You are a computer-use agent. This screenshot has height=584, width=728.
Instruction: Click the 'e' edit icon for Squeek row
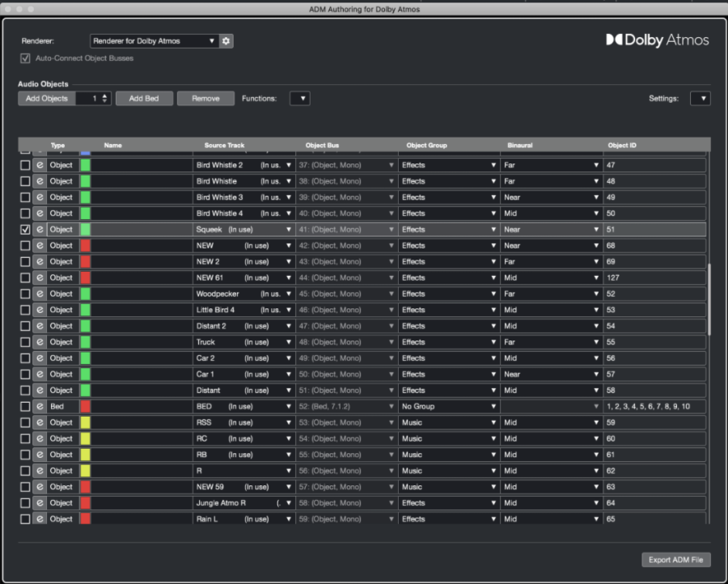pos(40,230)
